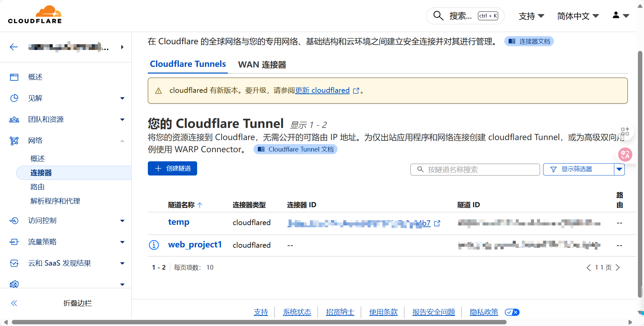Screen dimensions: 644x326
Task: Expand the 云和 SaaS 发现结果 section
Action: pyautogui.click(x=122, y=264)
